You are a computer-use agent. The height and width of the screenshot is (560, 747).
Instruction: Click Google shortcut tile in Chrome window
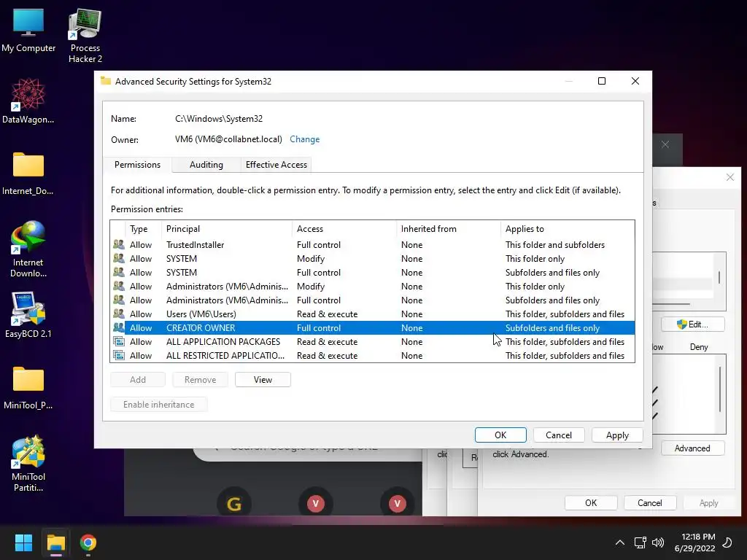234,503
